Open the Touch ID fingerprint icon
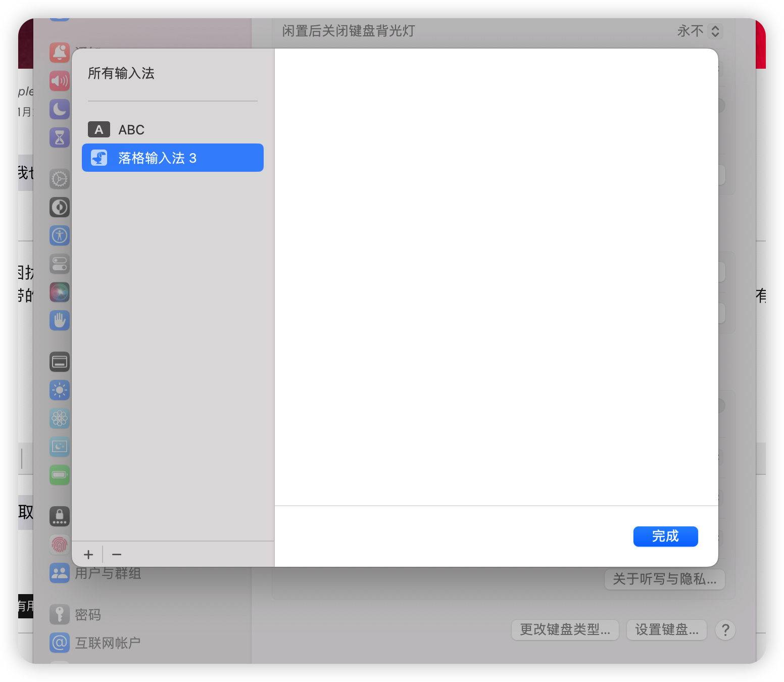 [60, 545]
